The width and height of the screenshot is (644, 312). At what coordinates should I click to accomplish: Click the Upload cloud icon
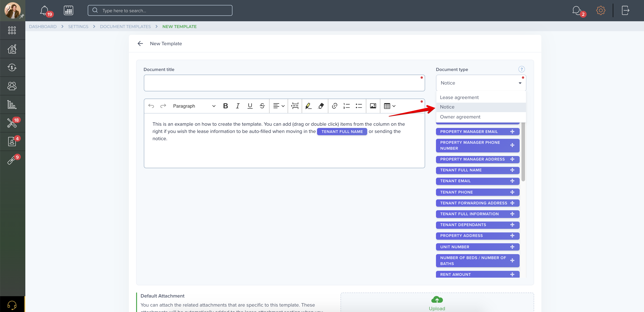point(437,300)
